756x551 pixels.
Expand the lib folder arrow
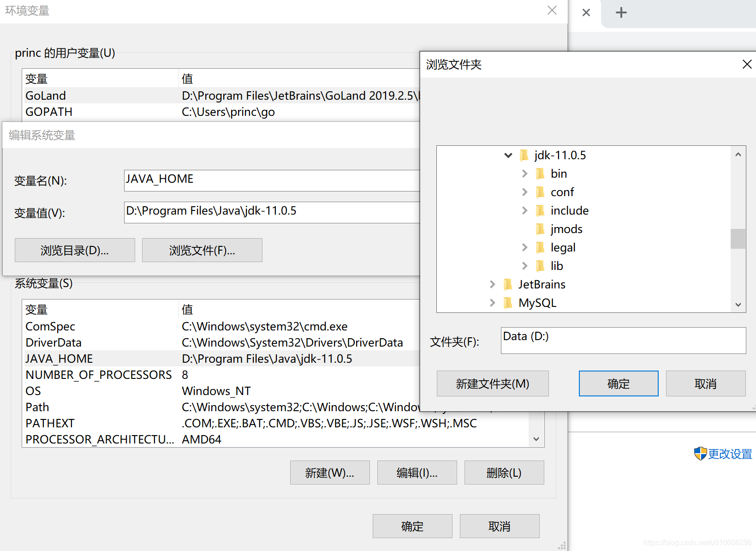point(524,266)
